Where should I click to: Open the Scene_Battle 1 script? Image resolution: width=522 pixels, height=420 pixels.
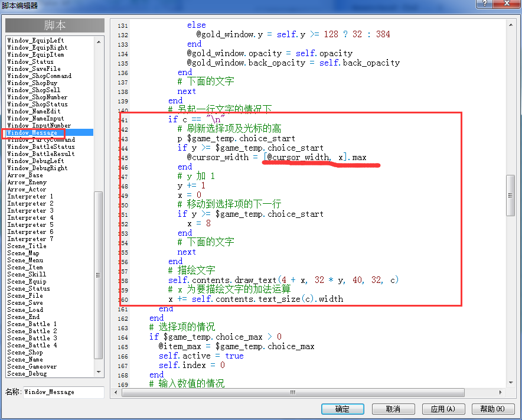coord(32,324)
